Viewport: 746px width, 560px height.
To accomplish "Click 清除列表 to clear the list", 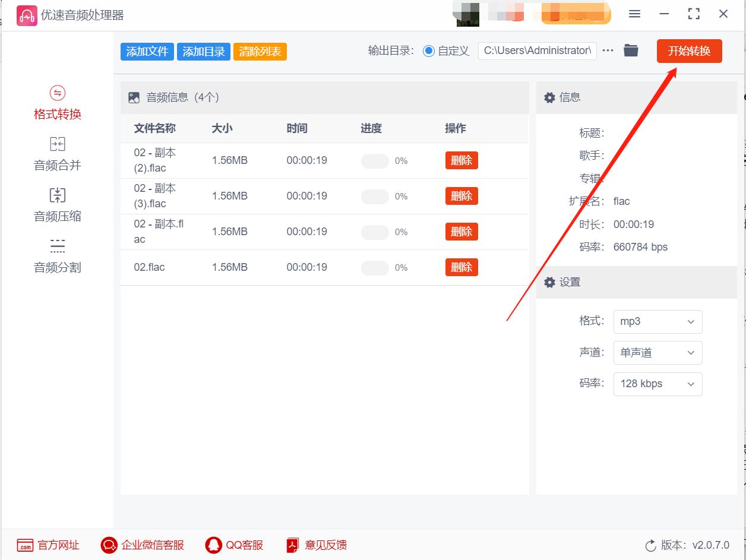I will (260, 52).
